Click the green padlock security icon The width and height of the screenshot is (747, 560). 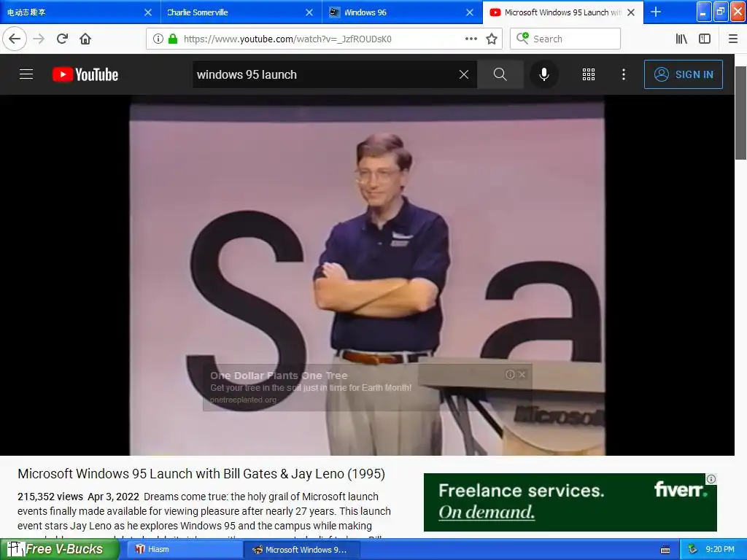173,39
